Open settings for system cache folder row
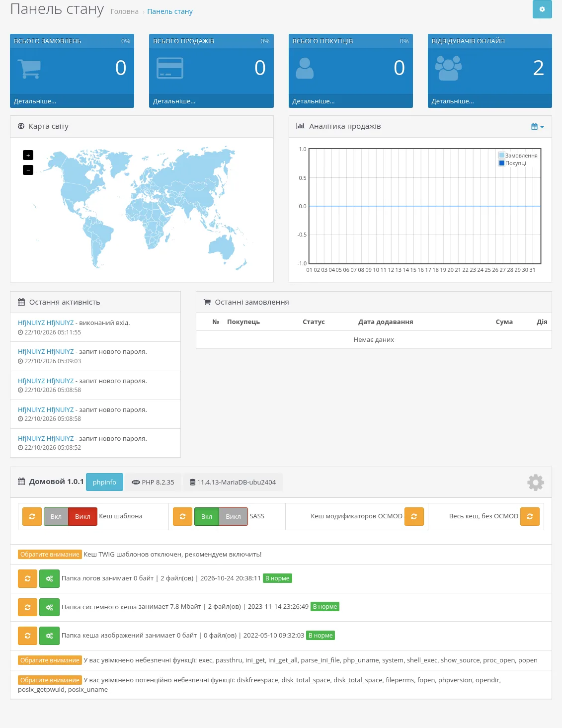Screen dimensions: 562x728 point(49,607)
